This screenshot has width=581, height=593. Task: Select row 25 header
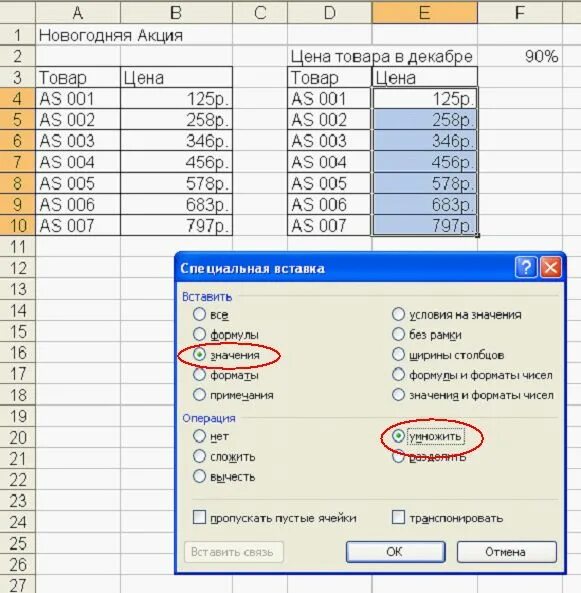tap(17, 543)
